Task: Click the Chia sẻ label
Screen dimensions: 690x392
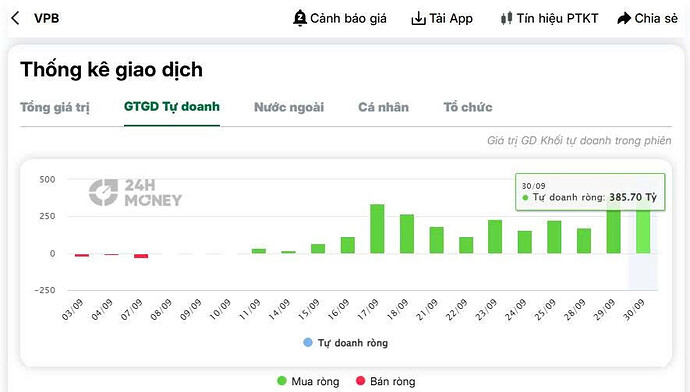Action: pos(656,18)
